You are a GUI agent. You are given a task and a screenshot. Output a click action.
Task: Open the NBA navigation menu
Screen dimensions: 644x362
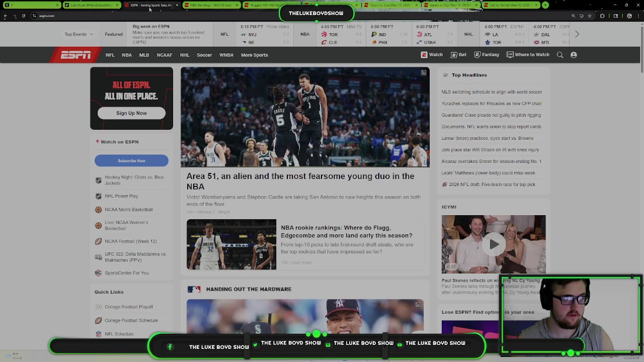coord(127,55)
